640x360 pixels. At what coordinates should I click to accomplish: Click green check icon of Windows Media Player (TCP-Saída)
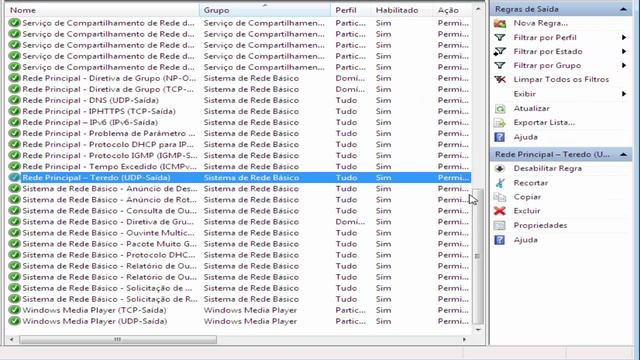(x=14, y=310)
